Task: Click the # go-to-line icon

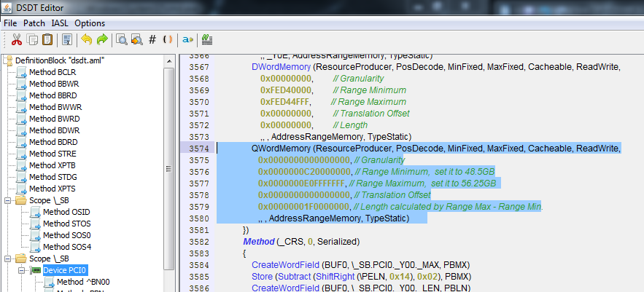Action: (152, 40)
